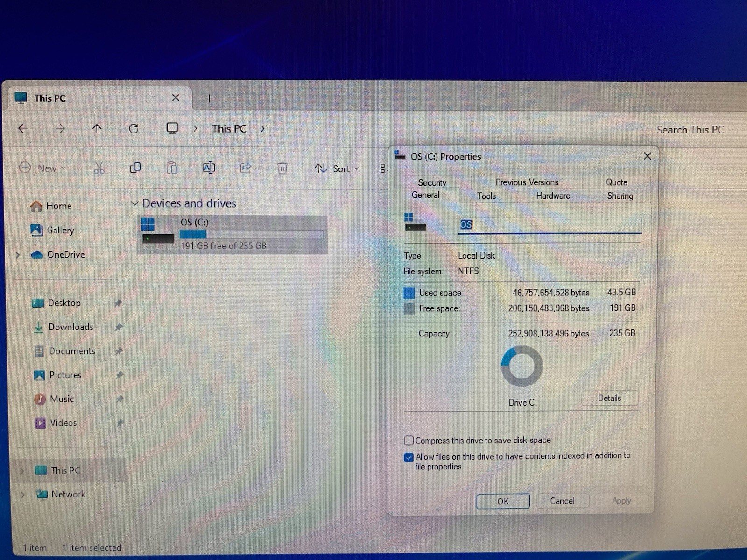The width and height of the screenshot is (747, 560).
Task: Click the Paste clipboard icon
Action: pyautogui.click(x=172, y=168)
